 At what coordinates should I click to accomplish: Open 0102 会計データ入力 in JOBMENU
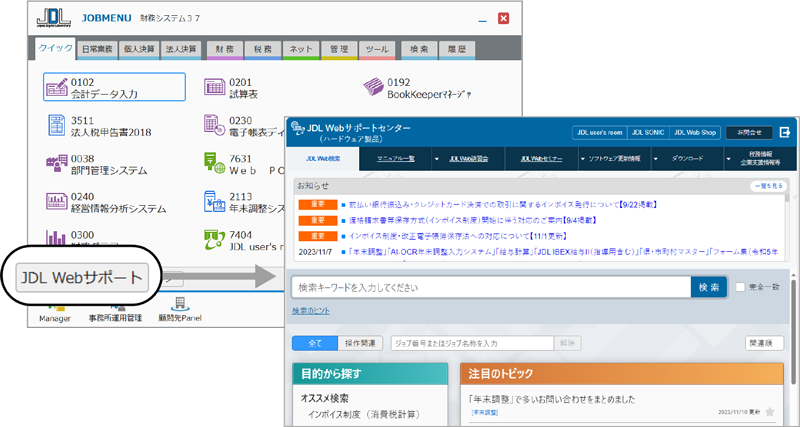click(114, 87)
